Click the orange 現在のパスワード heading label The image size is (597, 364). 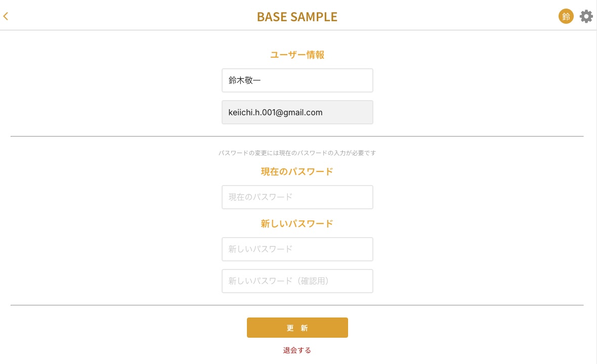coord(297,171)
